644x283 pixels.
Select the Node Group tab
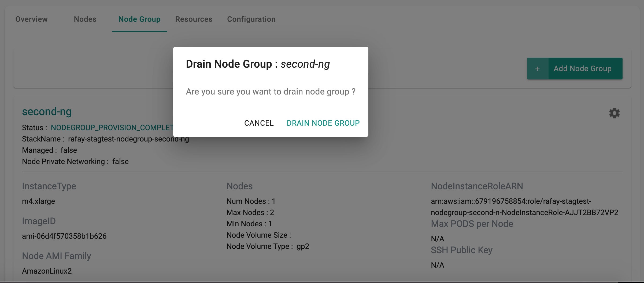point(139,19)
